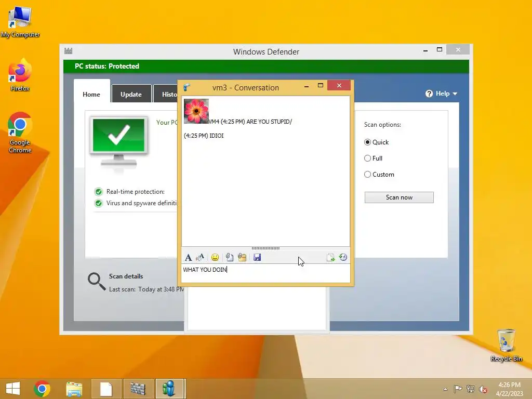Launch Chrome from the taskbar

42,389
